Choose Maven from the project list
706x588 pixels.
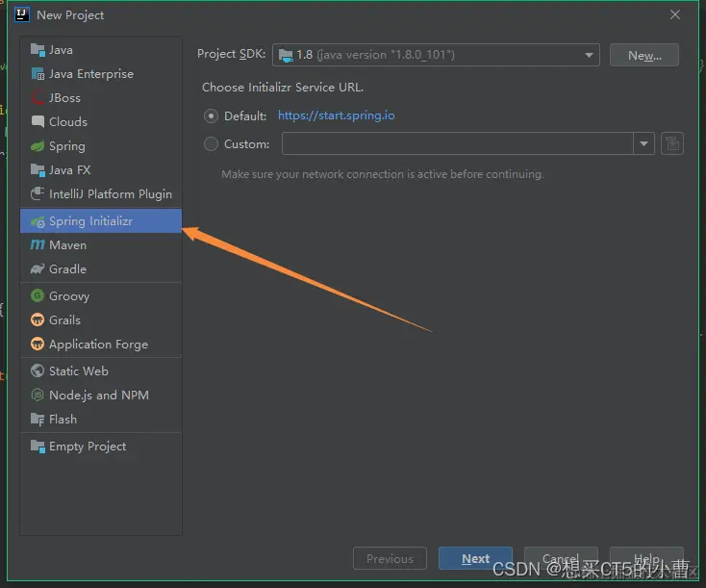pos(101,245)
